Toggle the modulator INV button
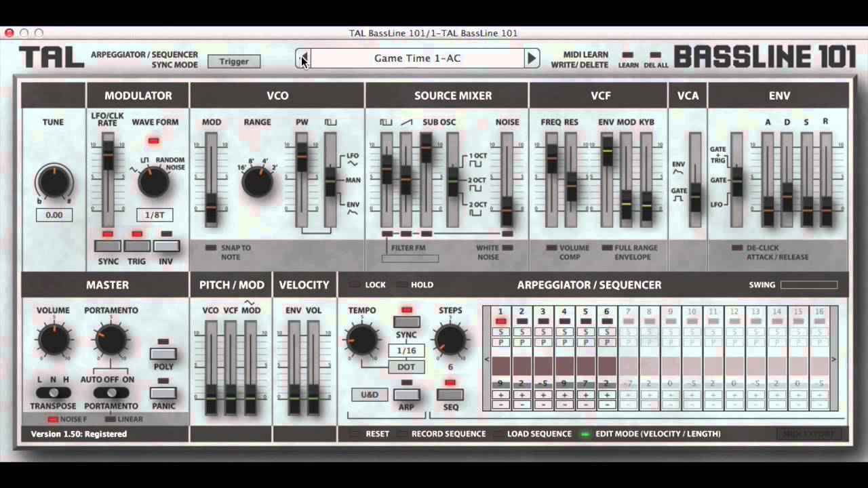The height and width of the screenshot is (488, 868). coord(166,246)
